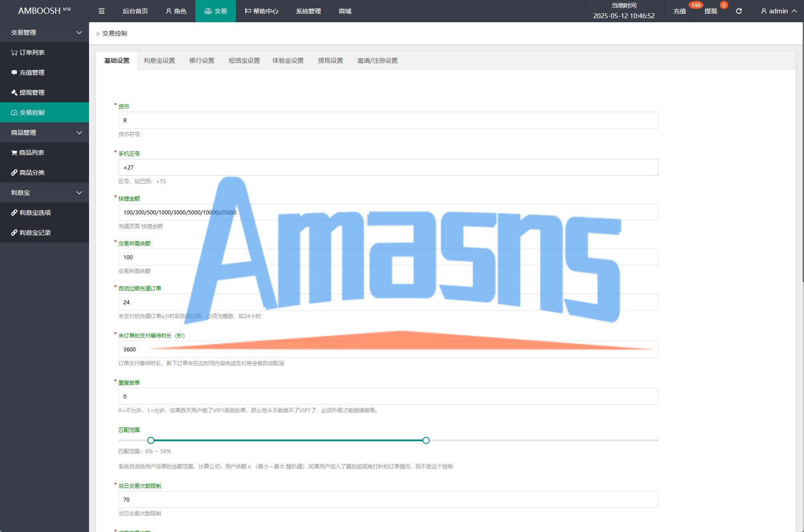
Task: Click the breadcrumb double-arrow icon
Action: [x=98, y=34]
